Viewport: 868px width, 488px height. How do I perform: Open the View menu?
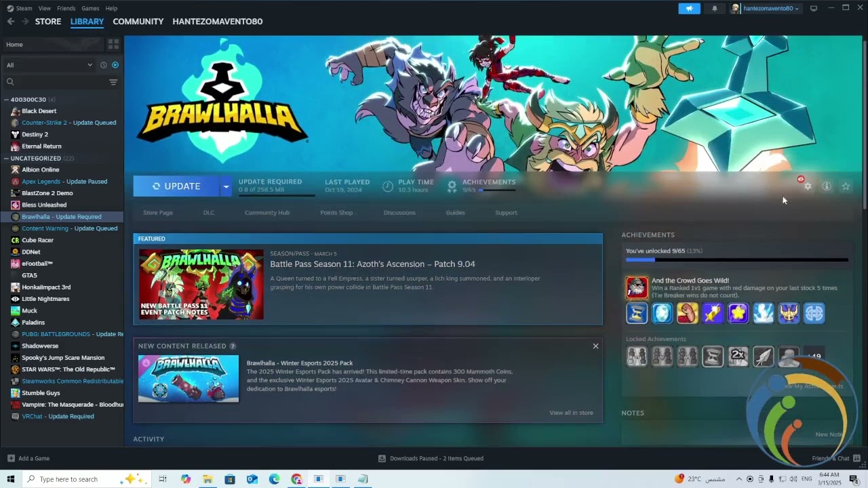(x=45, y=8)
